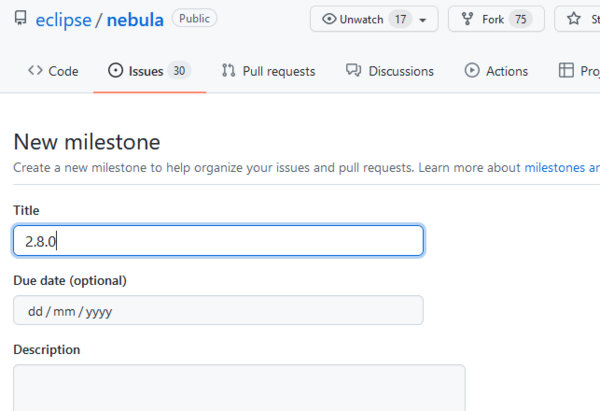Click the Title field label
Viewport: 600px width, 411px height.
26,210
